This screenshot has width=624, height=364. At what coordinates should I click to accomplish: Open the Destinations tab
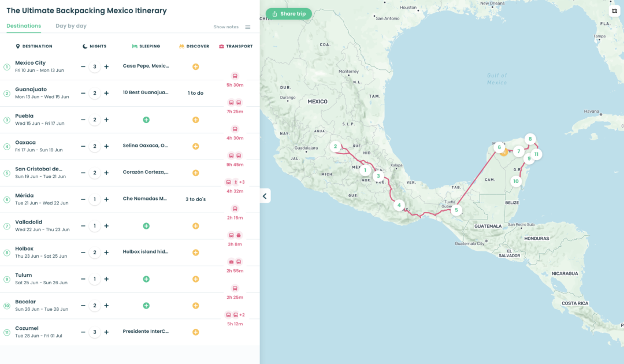pos(24,26)
